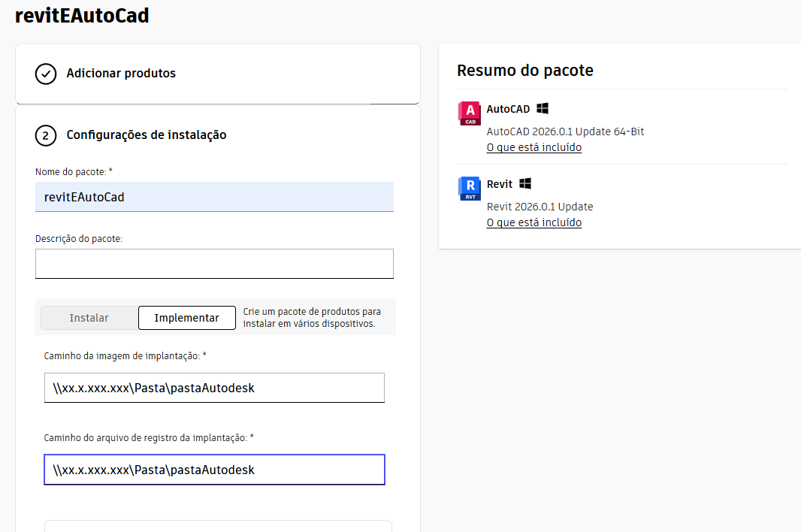Viewport: 801px width, 532px height.
Task: Click the Caminho da imagem de implantação field
Action: click(x=215, y=388)
